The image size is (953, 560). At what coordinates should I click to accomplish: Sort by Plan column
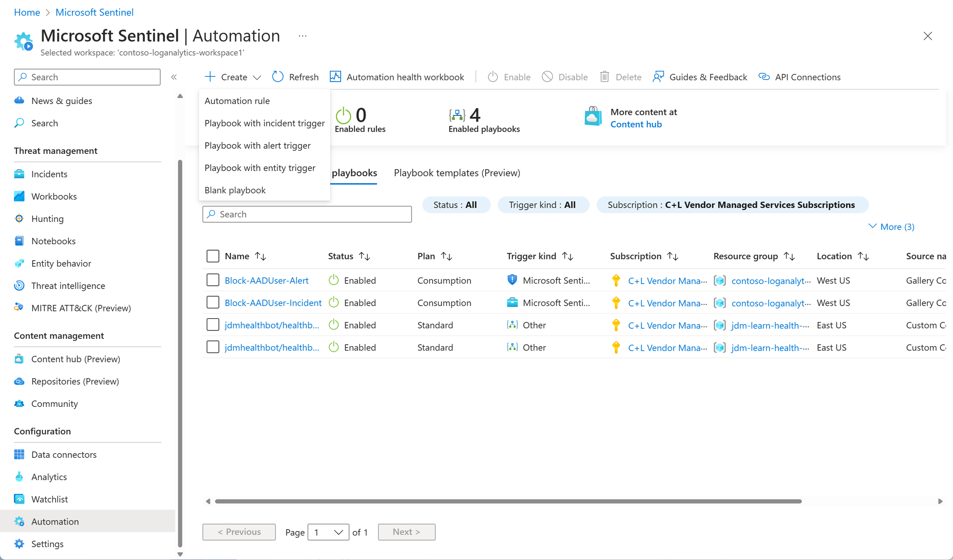447,256
